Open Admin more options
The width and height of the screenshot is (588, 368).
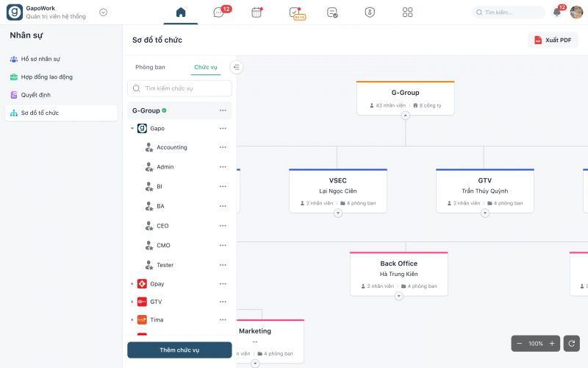223,167
